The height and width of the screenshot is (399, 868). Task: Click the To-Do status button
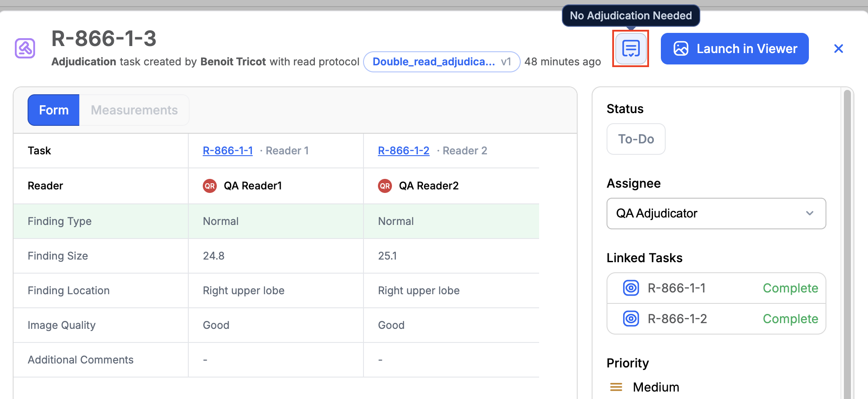point(636,139)
